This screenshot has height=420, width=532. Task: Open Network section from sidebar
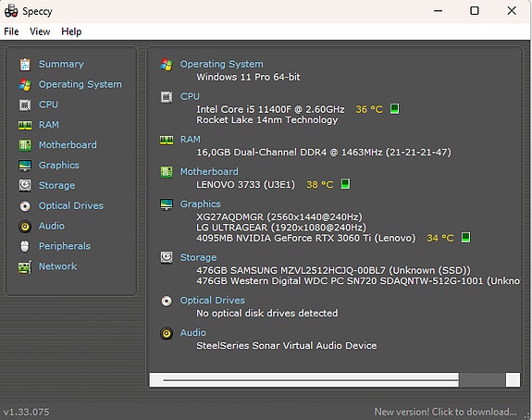(x=57, y=266)
